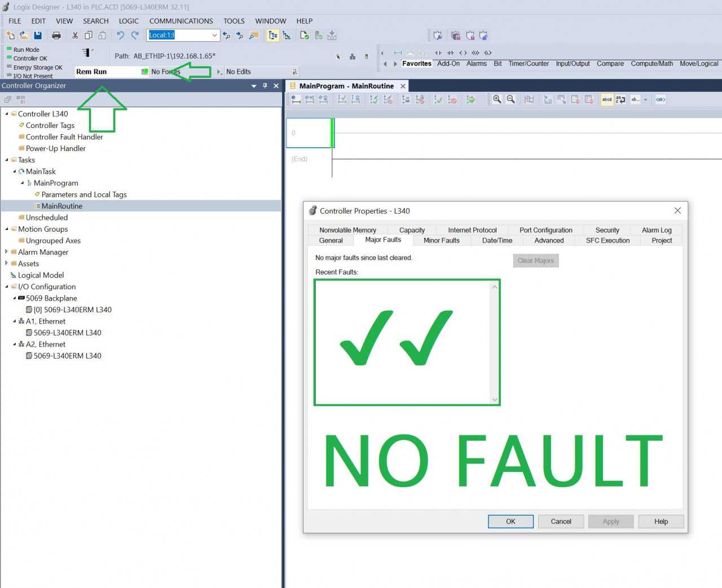Insert Examine Off (XIO) contact instruction

pos(450,53)
